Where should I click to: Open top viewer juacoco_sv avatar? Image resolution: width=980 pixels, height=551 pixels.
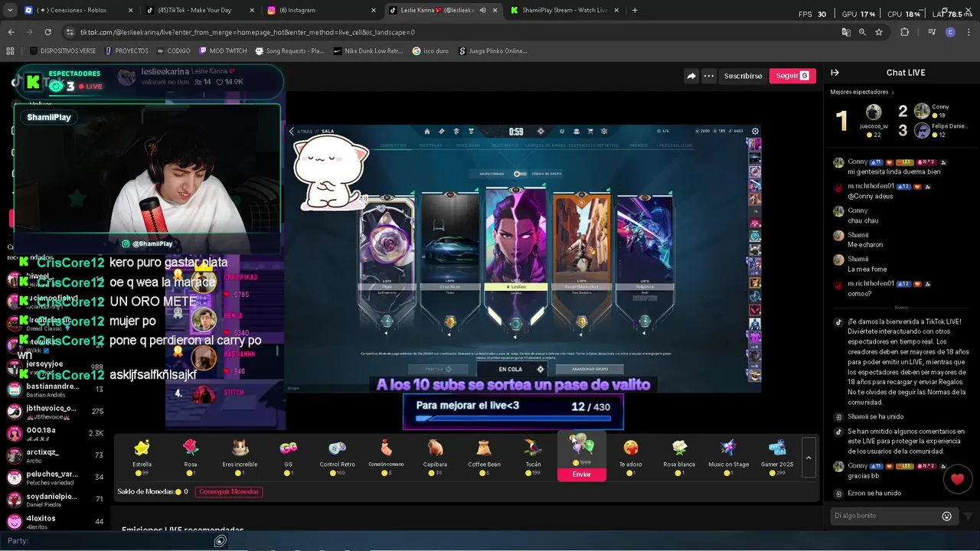pyautogui.click(x=874, y=112)
